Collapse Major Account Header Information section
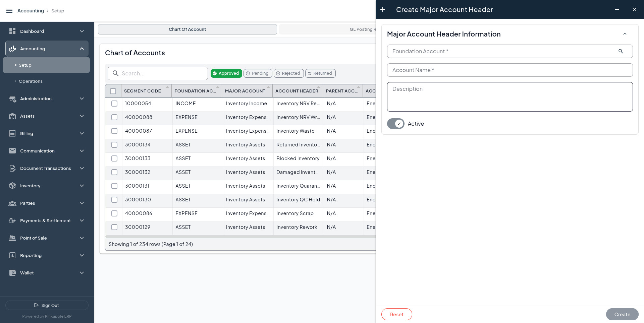Screen dimensions: 644x323 coord(625,34)
